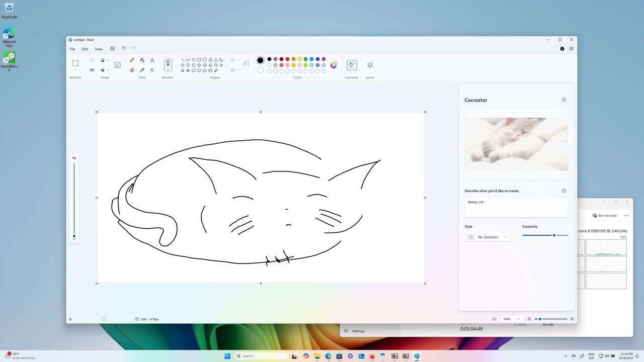Click the Crop tool icon
The height and width of the screenshot is (362, 644).
[92, 60]
